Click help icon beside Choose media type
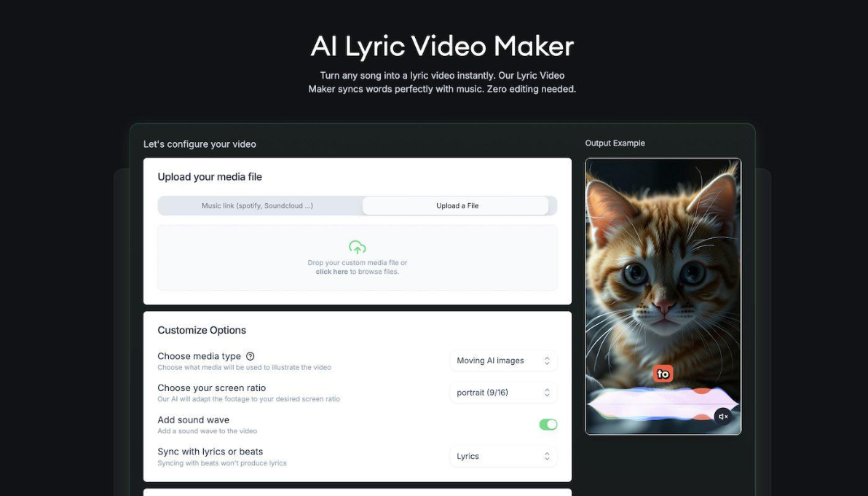Viewport: 868px width, 496px height. [250, 356]
